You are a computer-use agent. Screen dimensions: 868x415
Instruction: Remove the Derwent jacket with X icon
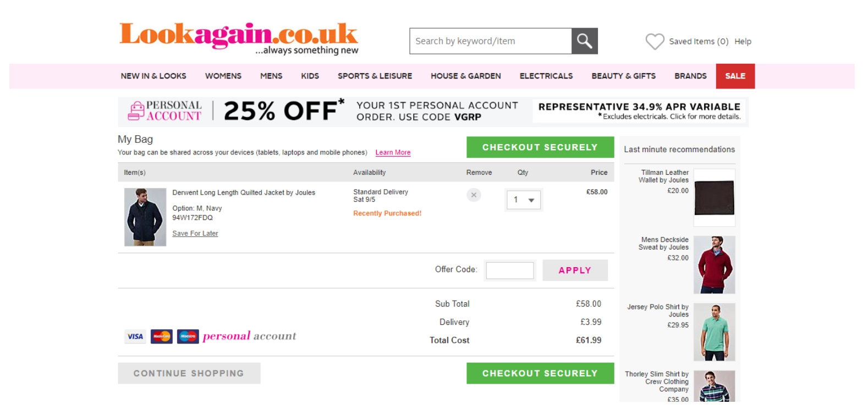474,195
